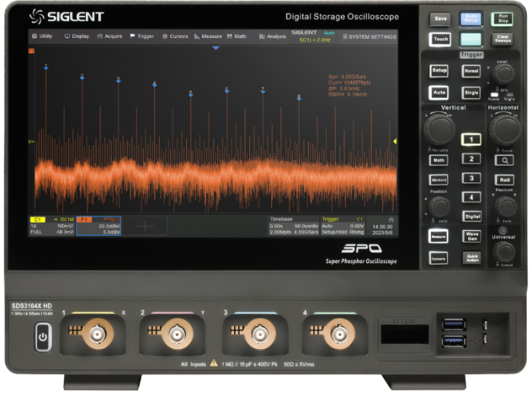Open the Display menu on screen
532x397 pixels.
(77, 37)
